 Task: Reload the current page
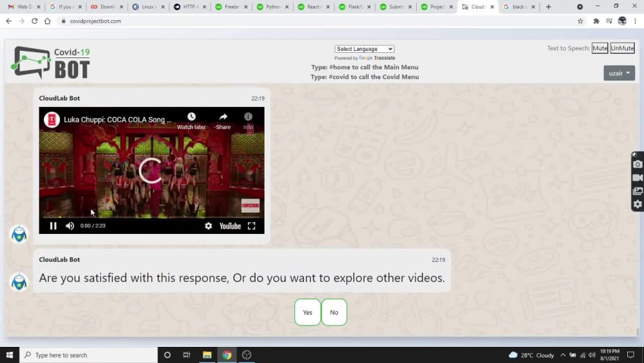[35, 21]
